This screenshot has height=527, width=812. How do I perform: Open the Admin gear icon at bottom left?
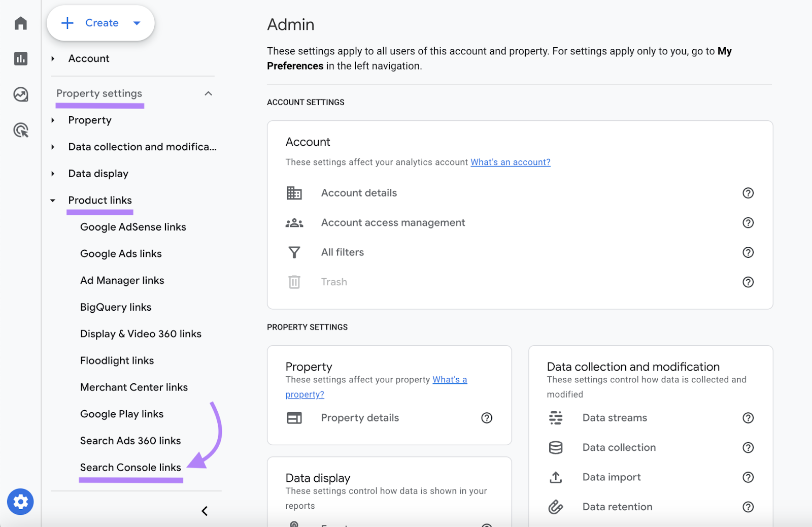(x=20, y=502)
